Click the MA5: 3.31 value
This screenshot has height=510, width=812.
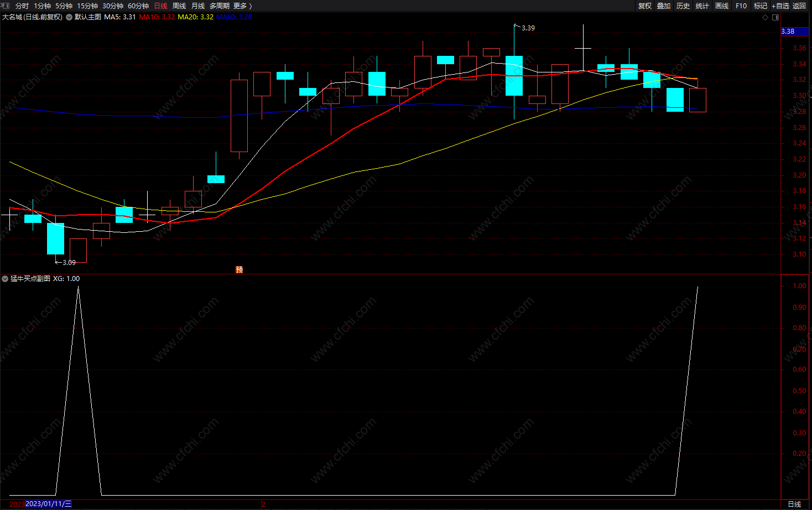[120, 17]
